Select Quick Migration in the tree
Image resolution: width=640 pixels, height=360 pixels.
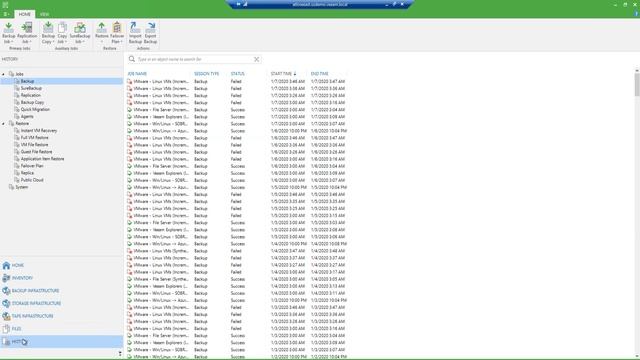click(35, 109)
